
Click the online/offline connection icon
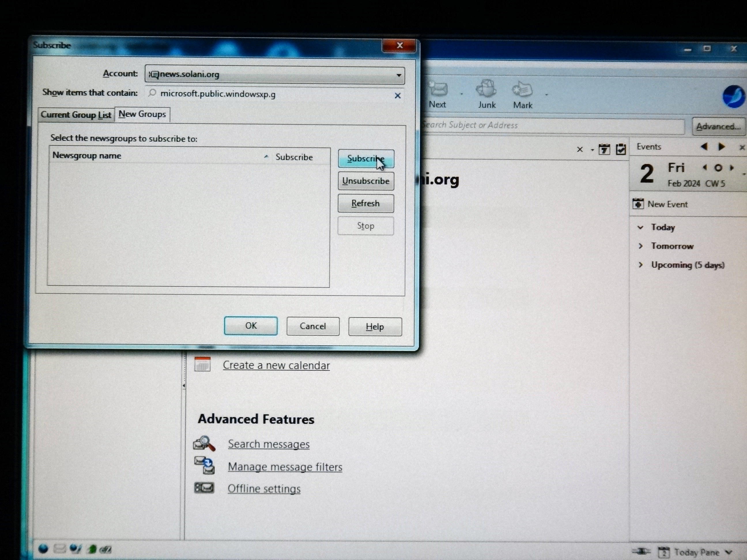tap(641, 551)
